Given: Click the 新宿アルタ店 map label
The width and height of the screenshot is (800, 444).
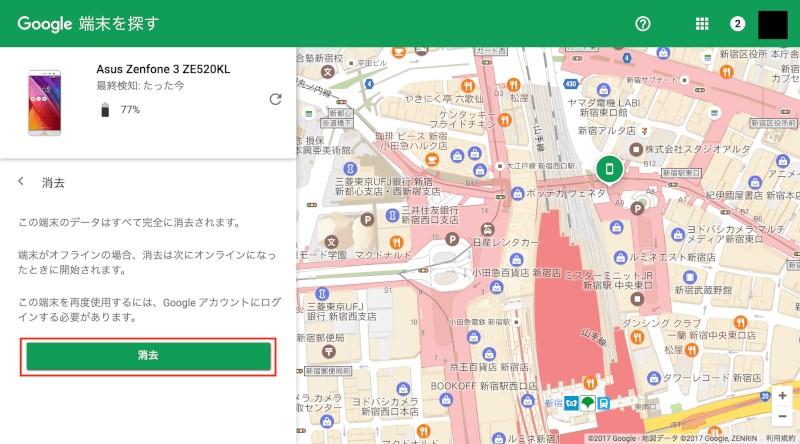Looking at the screenshot, I should pos(607,131).
